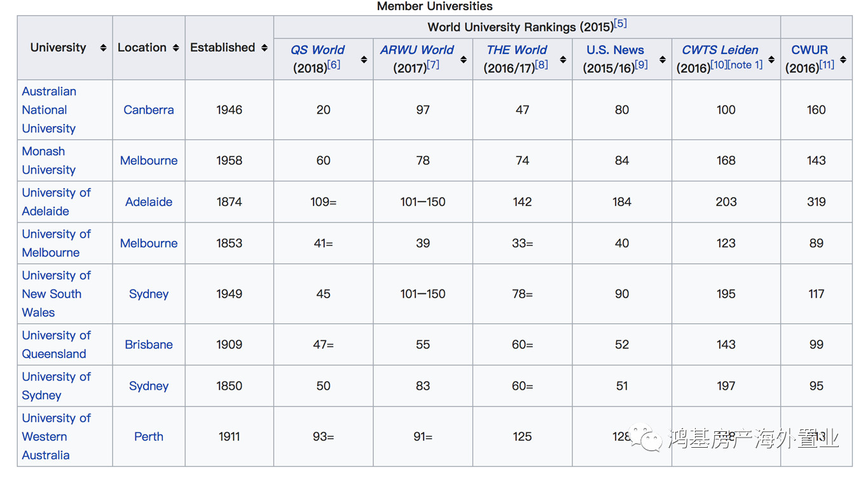Viewport: 868px width, 477px height.
Task: Sort by QS World ranking arrows
Action: pos(364,59)
